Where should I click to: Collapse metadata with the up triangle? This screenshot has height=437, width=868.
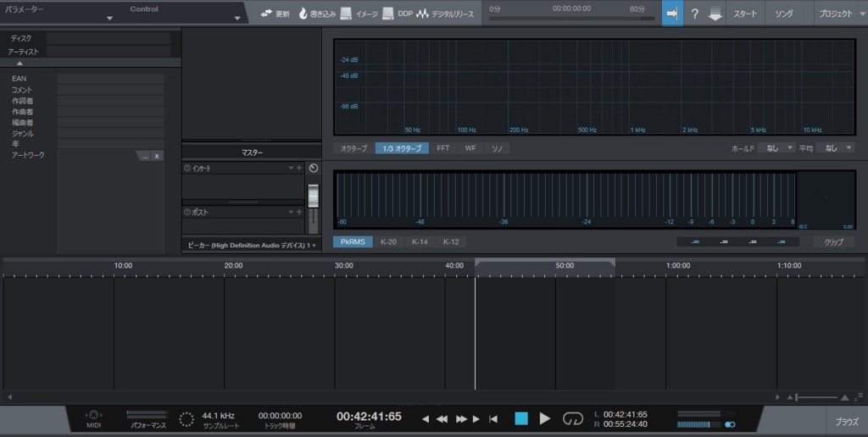click(19, 63)
